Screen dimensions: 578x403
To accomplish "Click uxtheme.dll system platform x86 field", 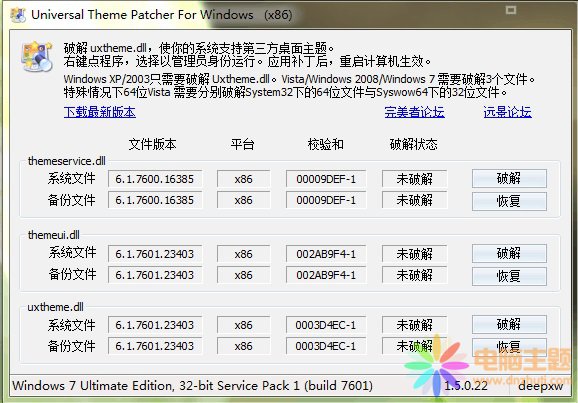I will tap(244, 325).
